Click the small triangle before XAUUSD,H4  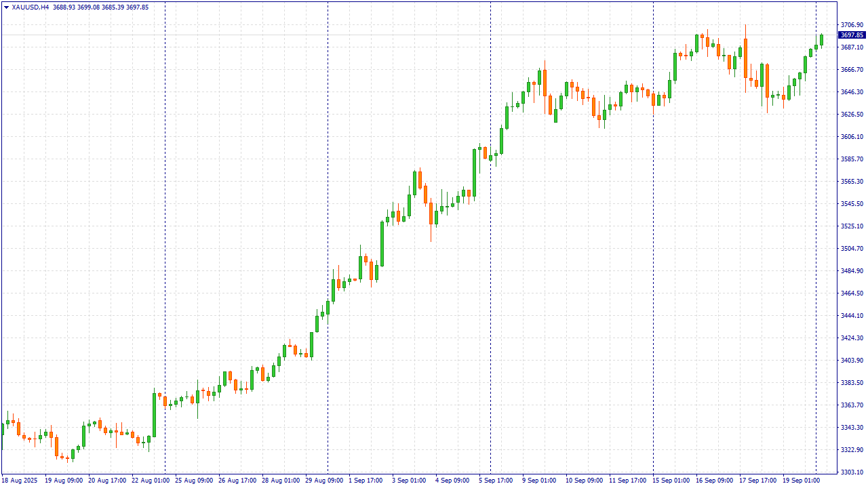6,7
